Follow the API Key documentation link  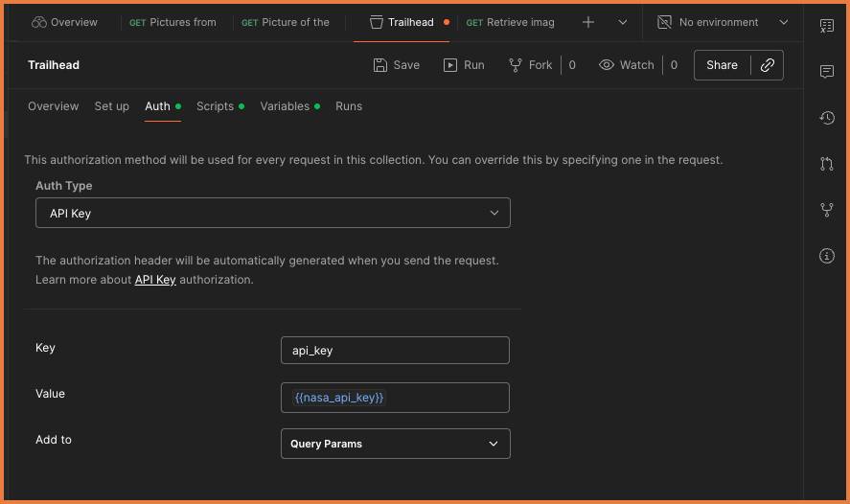(155, 280)
